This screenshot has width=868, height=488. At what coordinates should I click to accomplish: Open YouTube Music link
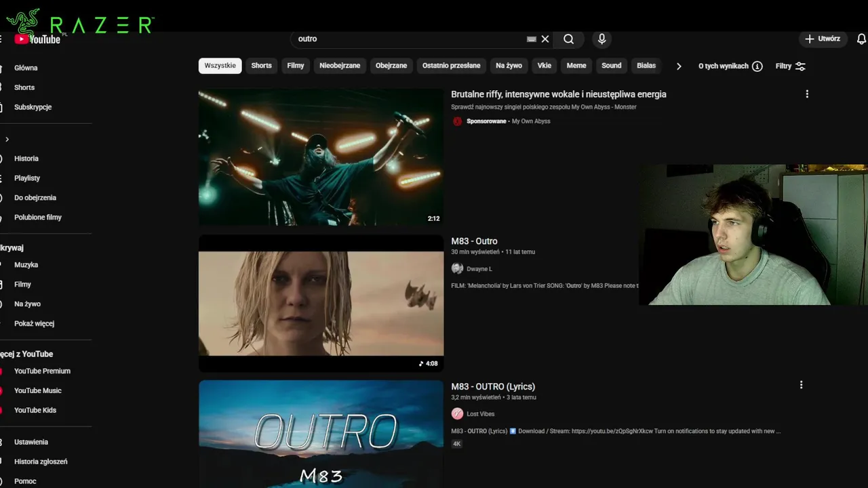(x=38, y=391)
